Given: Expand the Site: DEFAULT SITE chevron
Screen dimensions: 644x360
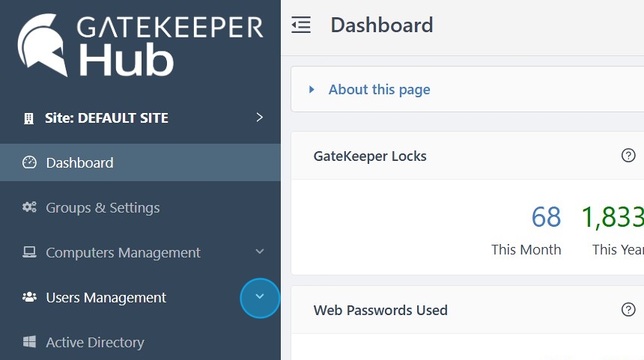Looking at the screenshot, I should [260, 118].
